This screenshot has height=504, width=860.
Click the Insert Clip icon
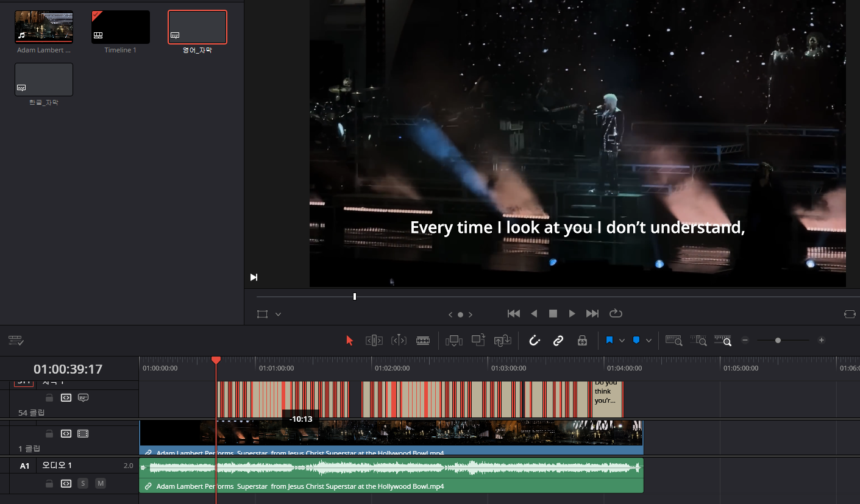click(453, 341)
